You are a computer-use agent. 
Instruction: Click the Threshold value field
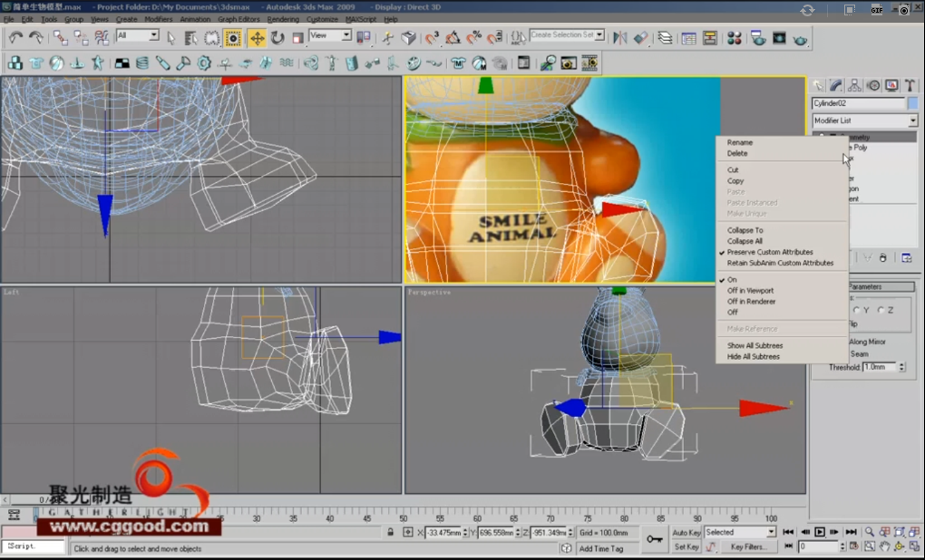click(x=881, y=367)
